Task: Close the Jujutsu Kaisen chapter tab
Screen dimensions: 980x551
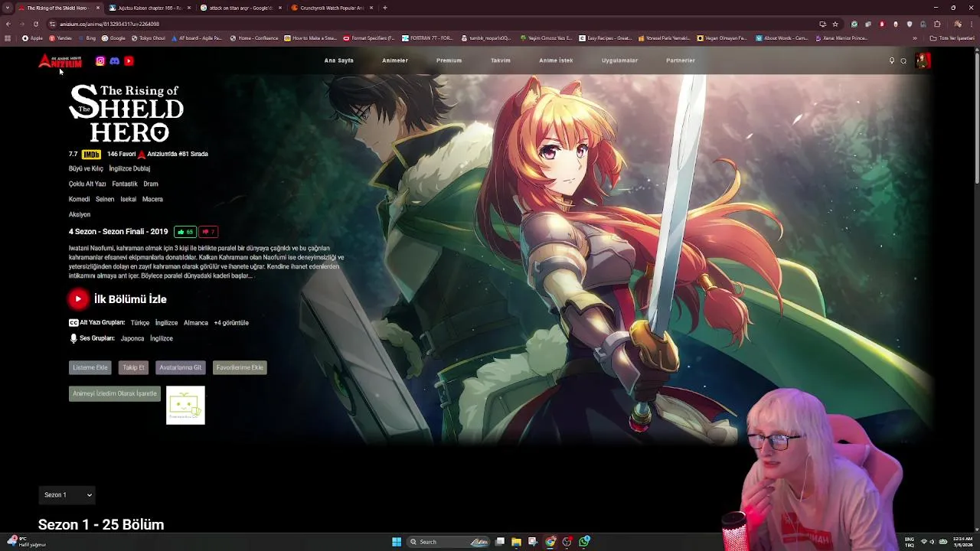Action: 189,8
